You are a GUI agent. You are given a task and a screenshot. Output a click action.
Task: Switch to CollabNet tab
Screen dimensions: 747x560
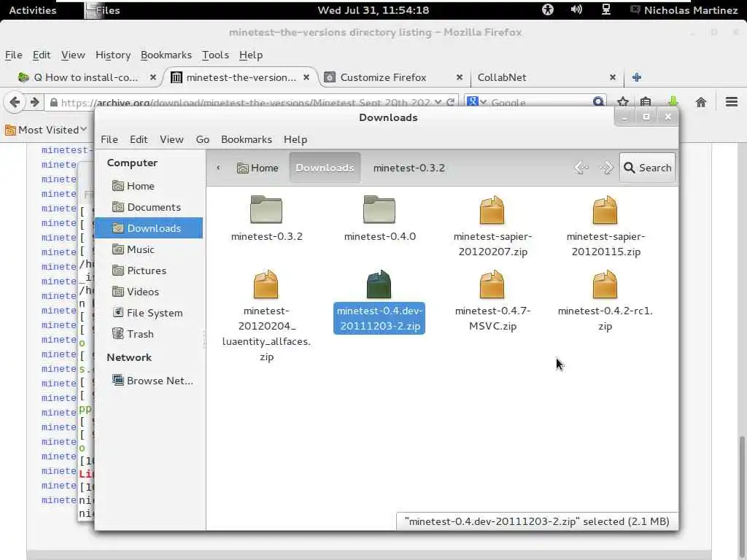(x=502, y=77)
